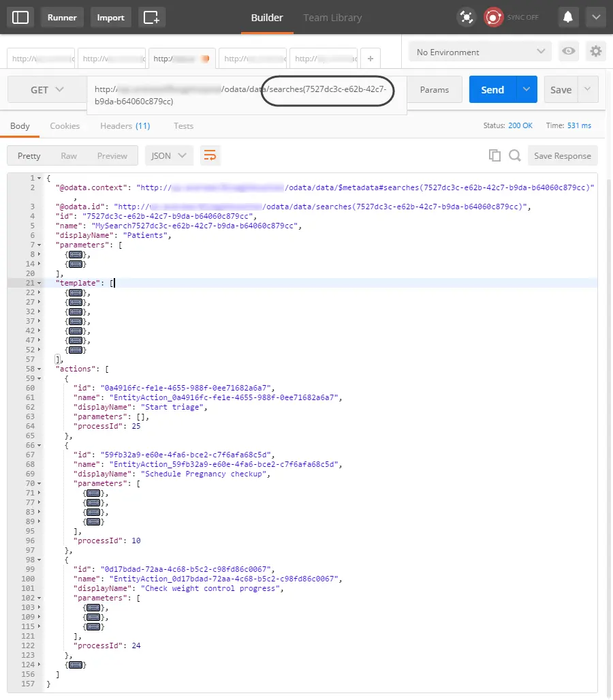The width and height of the screenshot is (613, 700).
Task: Click the folded placeholder on line 37
Action: coord(76,322)
